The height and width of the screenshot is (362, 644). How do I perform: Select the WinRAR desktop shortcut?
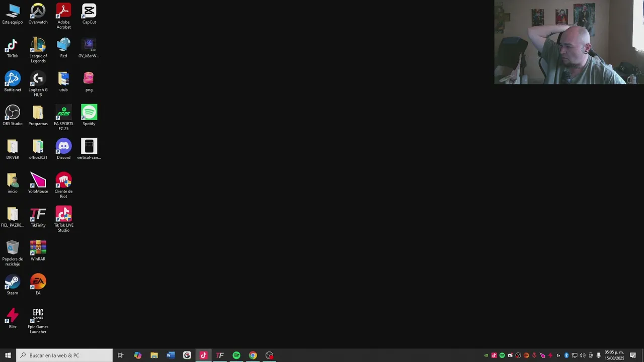(x=38, y=251)
